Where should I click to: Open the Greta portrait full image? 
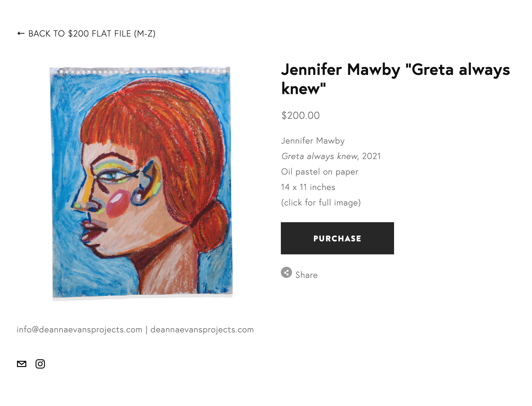142,183
